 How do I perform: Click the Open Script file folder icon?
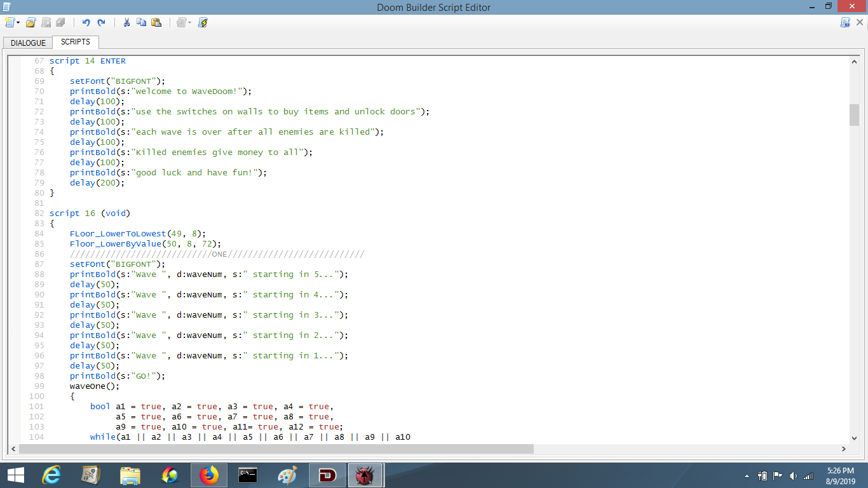coord(31,22)
